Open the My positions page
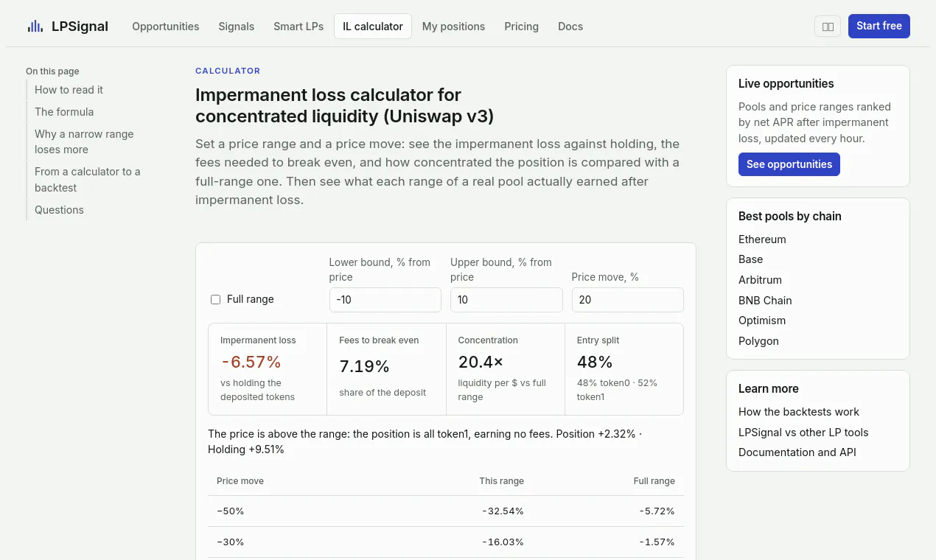The width and height of the screenshot is (936, 560). pos(453,27)
